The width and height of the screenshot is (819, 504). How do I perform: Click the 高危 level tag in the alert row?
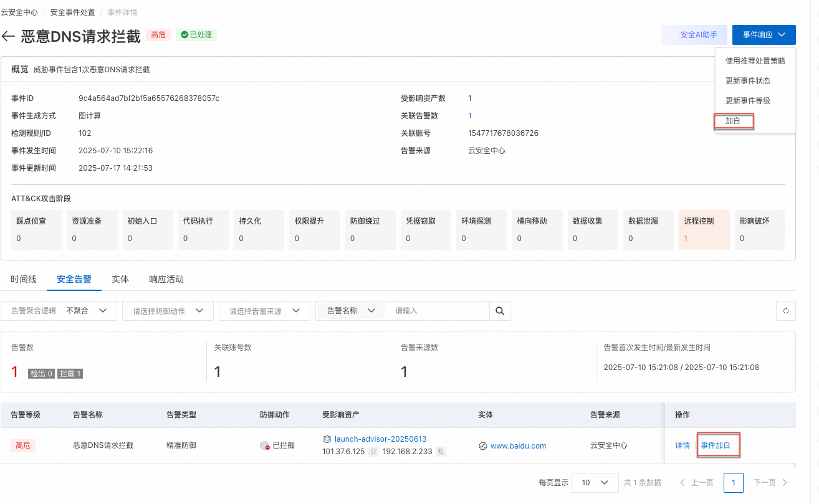23,445
